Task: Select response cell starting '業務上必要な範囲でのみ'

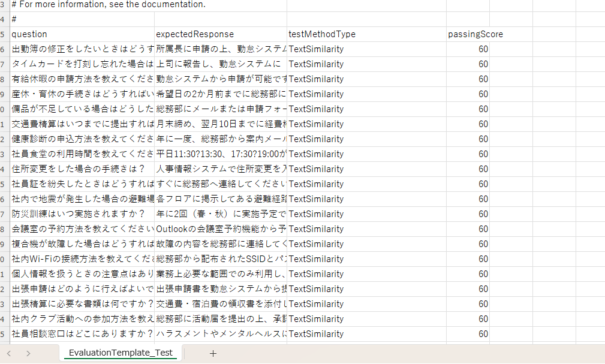Action: pos(221,274)
